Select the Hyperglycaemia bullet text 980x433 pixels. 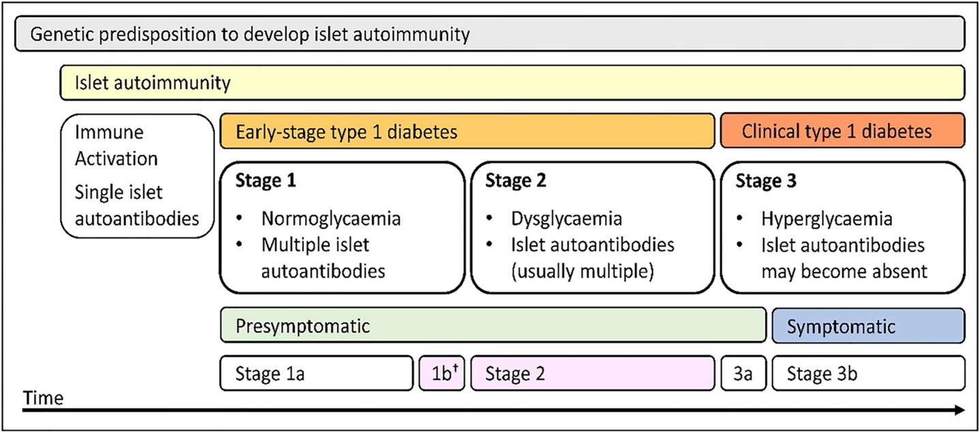pos(827,220)
